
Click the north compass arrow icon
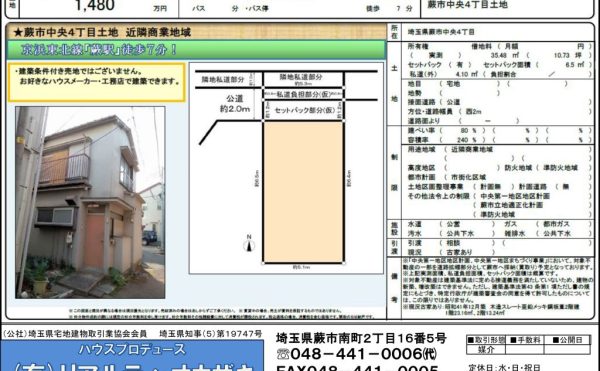[x=249, y=244]
